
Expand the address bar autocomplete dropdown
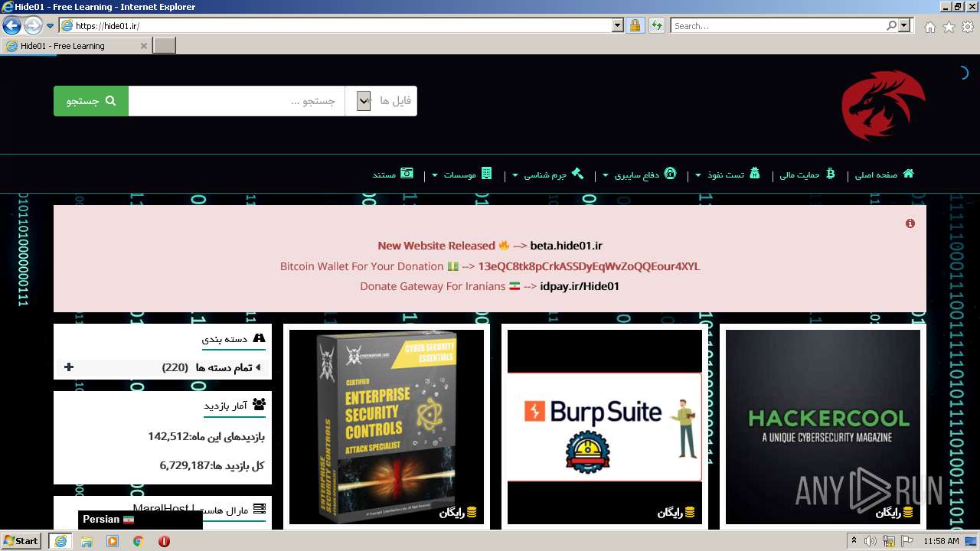tap(618, 26)
